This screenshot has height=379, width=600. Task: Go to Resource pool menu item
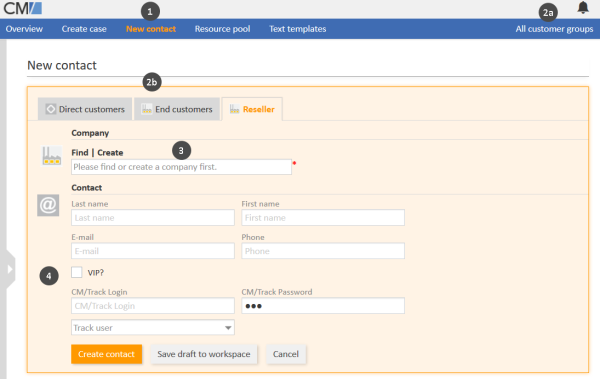pyautogui.click(x=222, y=29)
